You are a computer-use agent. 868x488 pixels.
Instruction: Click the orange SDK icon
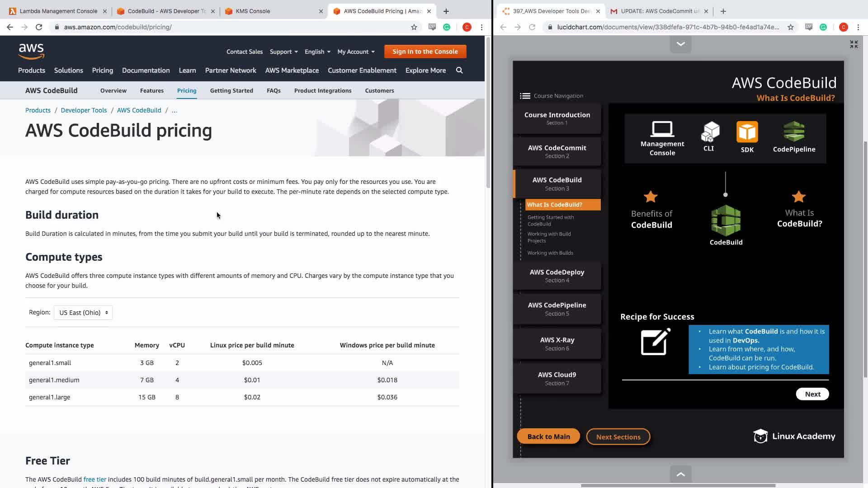pyautogui.click(x=747, y=132)
